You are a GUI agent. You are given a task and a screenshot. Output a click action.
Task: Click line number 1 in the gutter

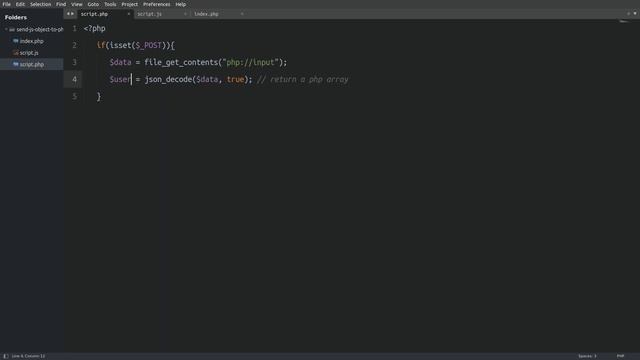pyautogui.click(x=74, y=28)
